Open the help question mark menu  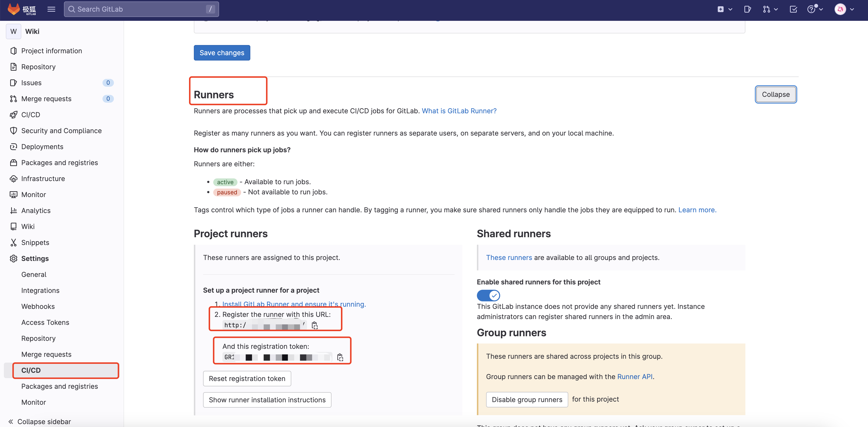click(815, 9)
